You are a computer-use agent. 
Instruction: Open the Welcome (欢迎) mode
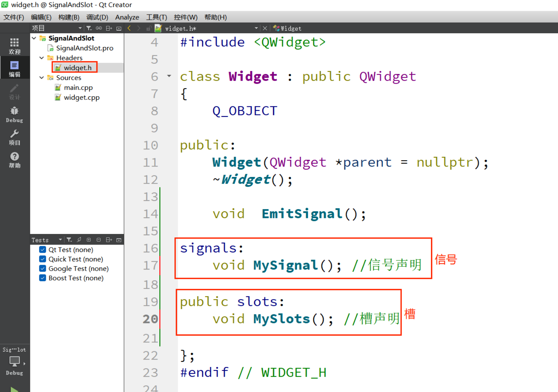15,46
